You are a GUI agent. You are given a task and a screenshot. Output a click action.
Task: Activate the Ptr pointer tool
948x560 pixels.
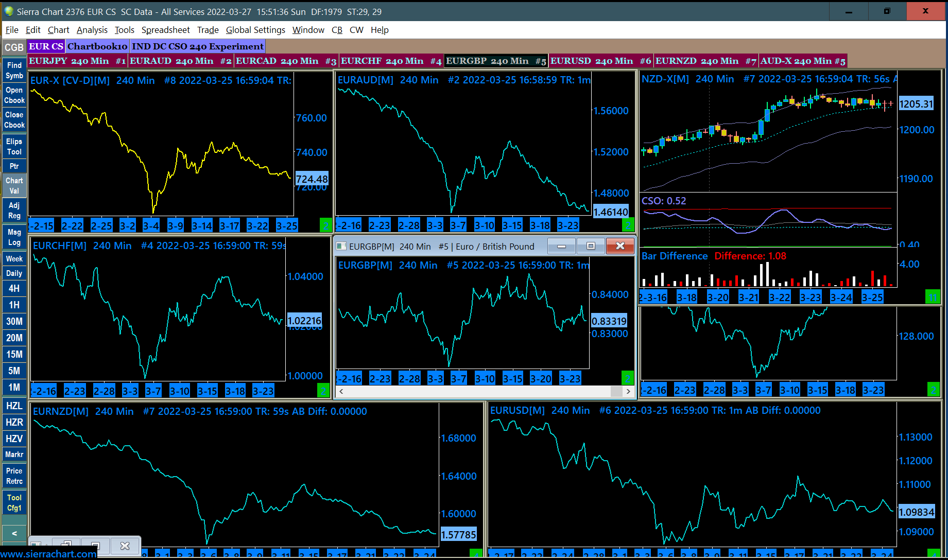pyautogui.click(x=14, y=166)
